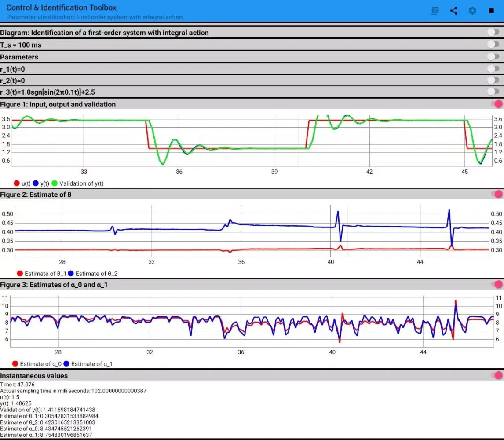Enable the r_2(t)=0 switch
The image size is (504, 440).
click(493, 80)
